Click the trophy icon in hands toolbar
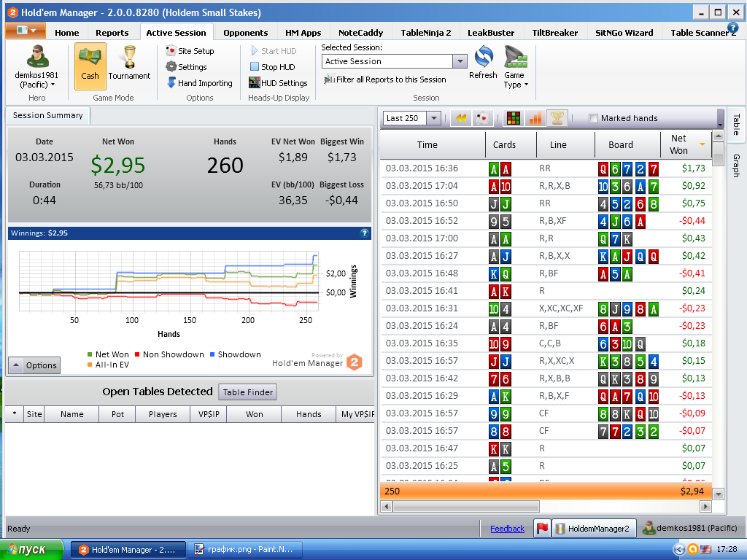747x560 pixels. coord(557,118)
